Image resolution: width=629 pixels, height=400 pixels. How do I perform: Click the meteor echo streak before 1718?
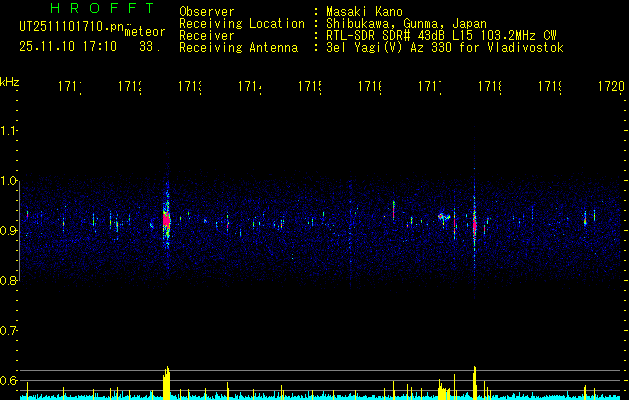[x=475, y=225]
